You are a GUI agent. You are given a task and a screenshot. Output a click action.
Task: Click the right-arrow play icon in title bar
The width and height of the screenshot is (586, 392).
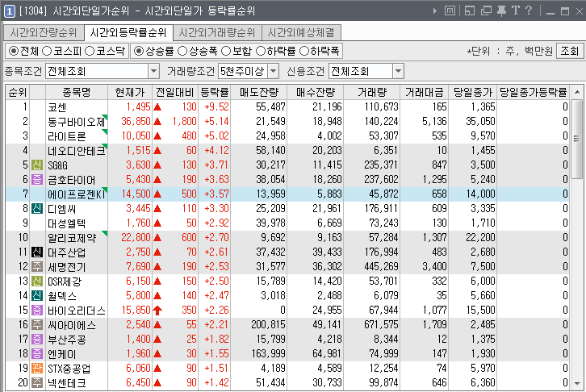click(x=434, y=10)
